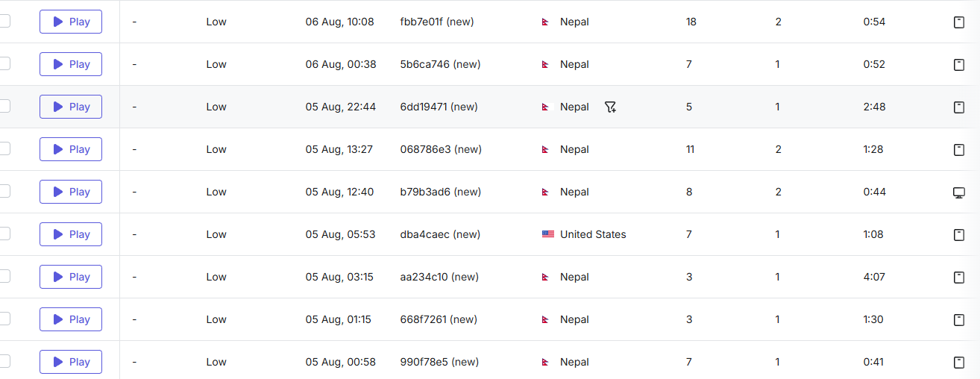
Task: Click mobile device icon for session 990f78e5
Action: coord(959,363)
